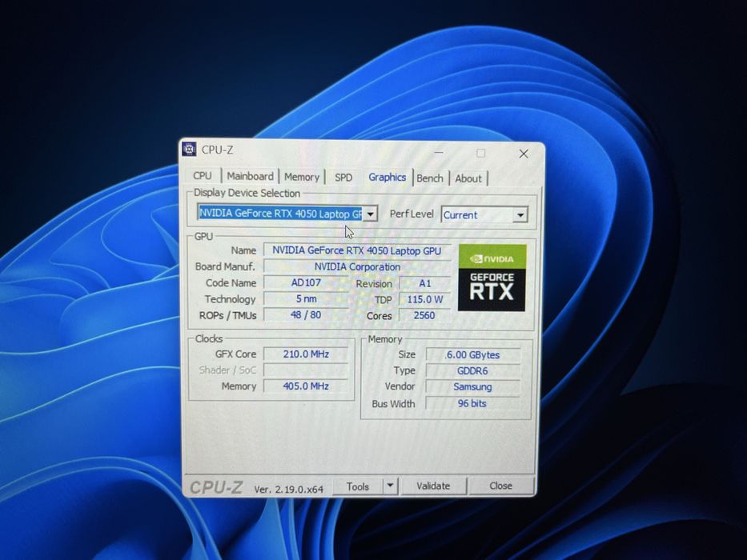Click the Tools dropdown arrow

[x=390, y=486]
